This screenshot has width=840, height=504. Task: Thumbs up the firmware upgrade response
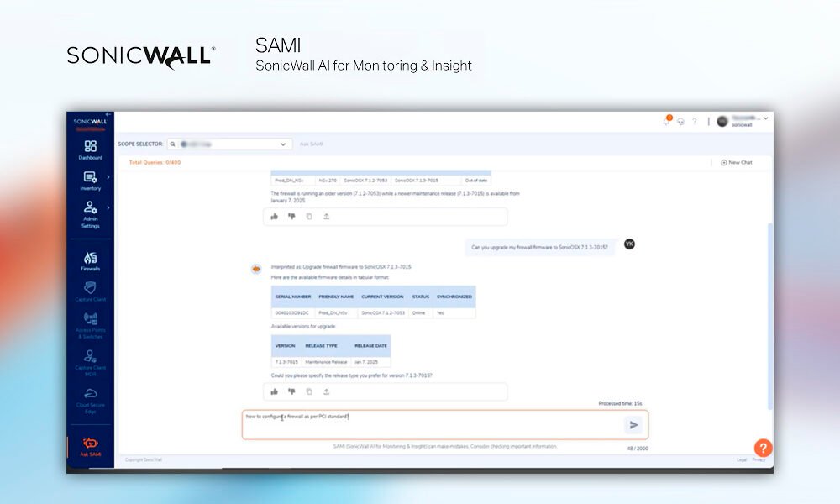pyautogui.click(x=275, y=391)
